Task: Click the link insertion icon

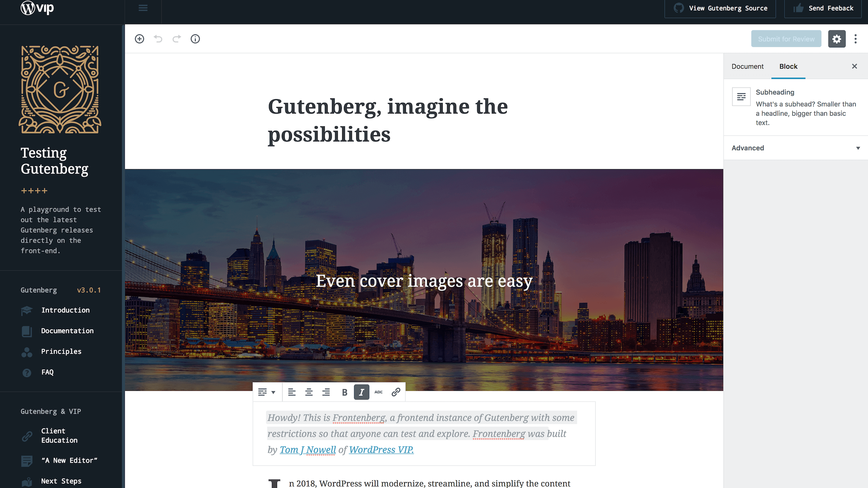Action: coord(396,392)
